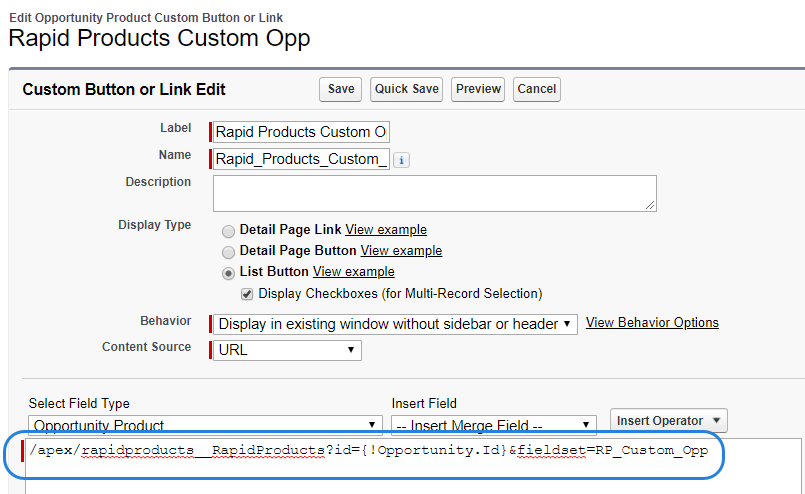Open View example link for Detail Page Link
The height and width of the screenshot is (494, 805).
[386, 230]
